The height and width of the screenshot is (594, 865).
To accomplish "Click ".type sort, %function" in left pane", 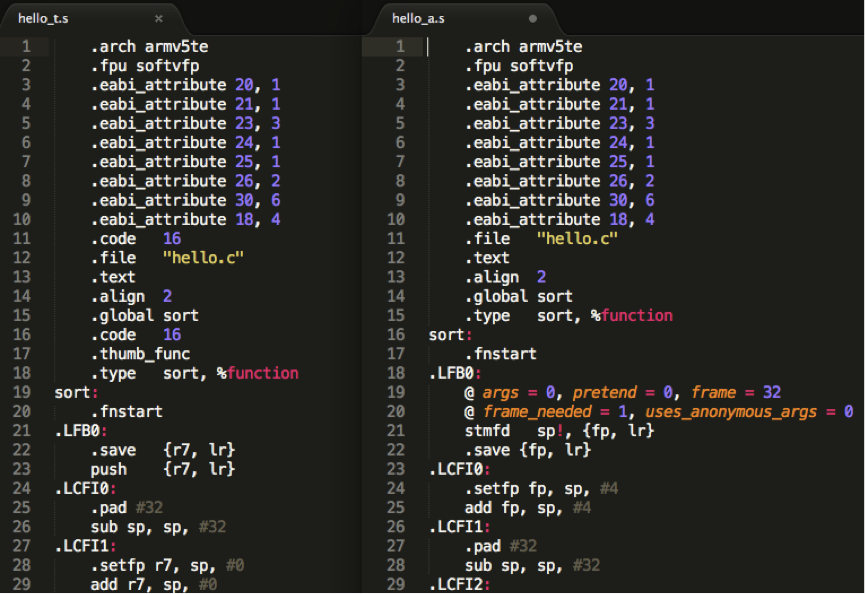I will pos(194,373).
